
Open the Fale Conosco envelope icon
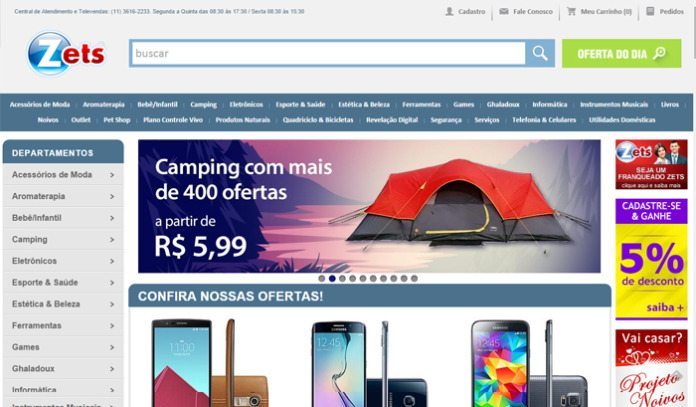[x=504, y=11]
